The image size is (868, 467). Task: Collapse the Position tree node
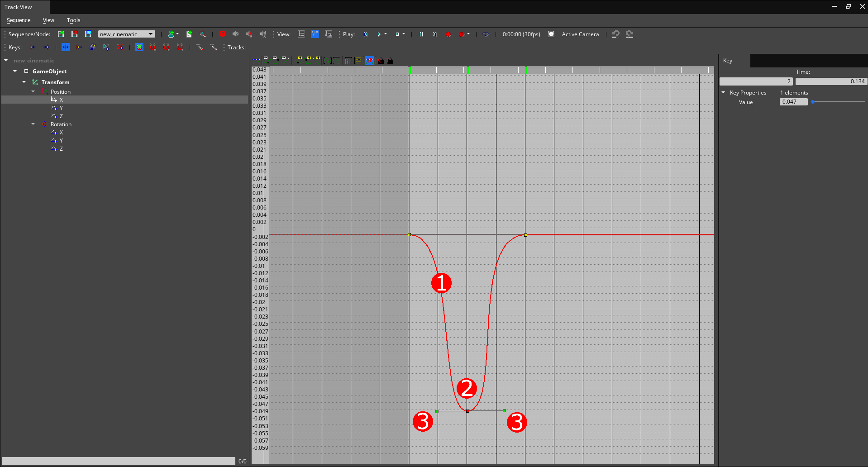tap(33, 91)
